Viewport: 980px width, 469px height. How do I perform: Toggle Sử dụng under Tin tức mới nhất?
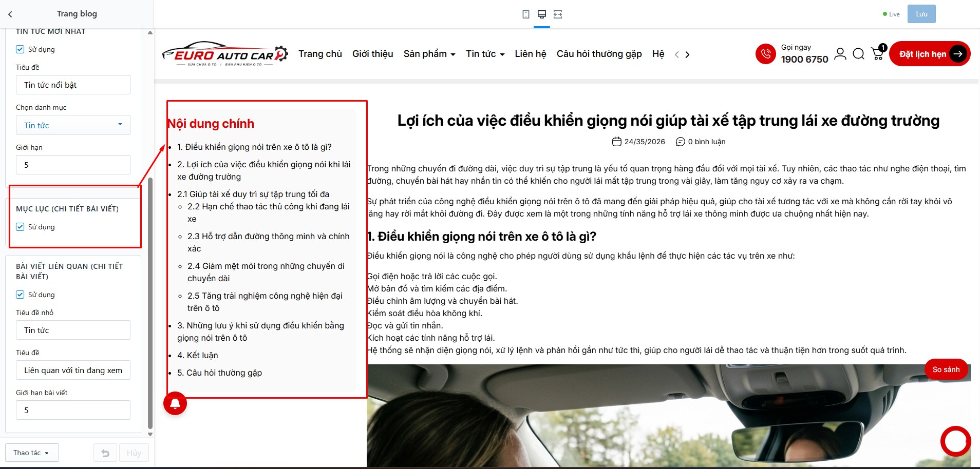pos(20,49)
